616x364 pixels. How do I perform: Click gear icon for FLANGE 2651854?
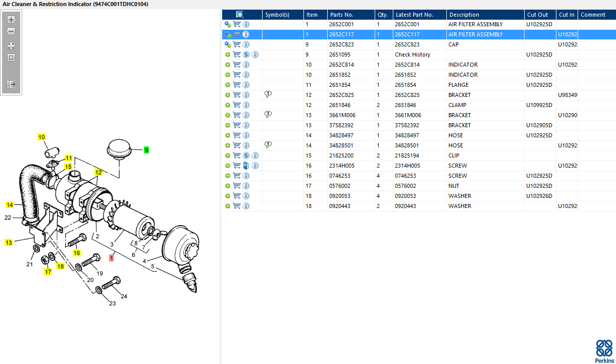pyautogui.click(x=228, y=85)
